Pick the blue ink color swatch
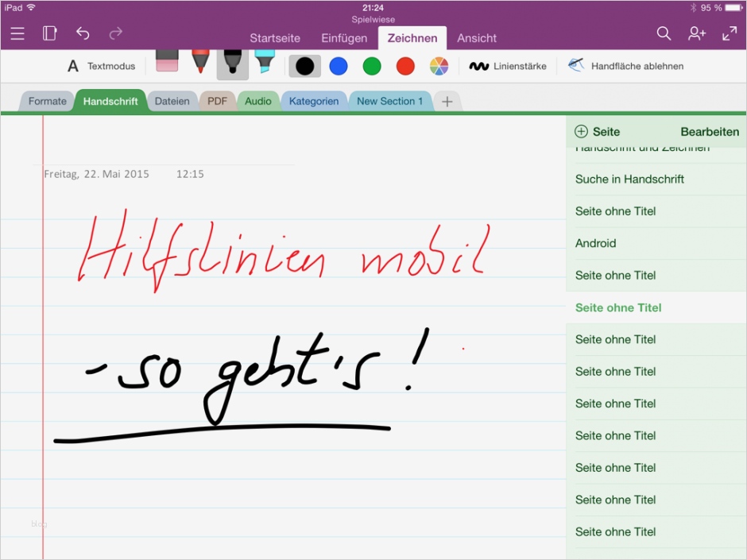 click(339, 66)
